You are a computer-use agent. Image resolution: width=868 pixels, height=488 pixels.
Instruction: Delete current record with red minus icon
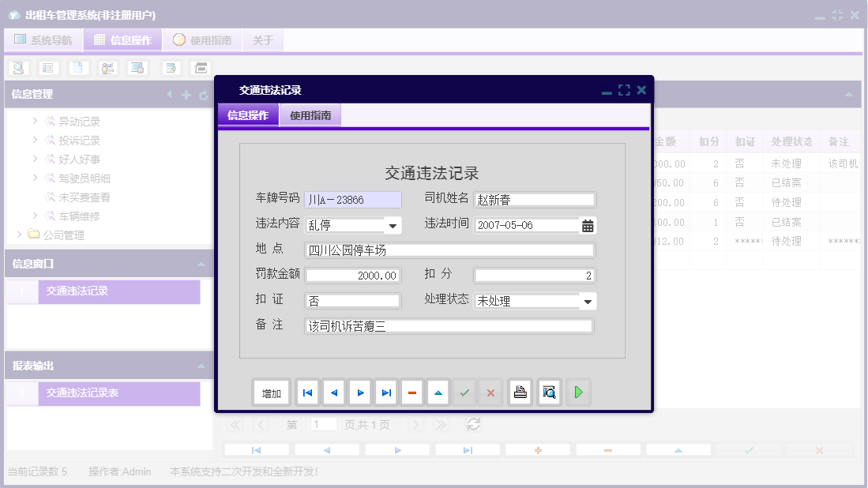[x=411, y=392]
